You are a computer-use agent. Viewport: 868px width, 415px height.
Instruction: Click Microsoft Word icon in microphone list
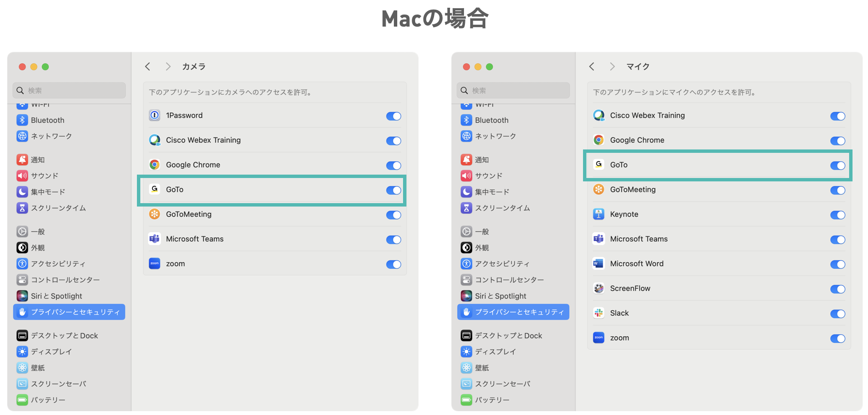coord(599,263)
